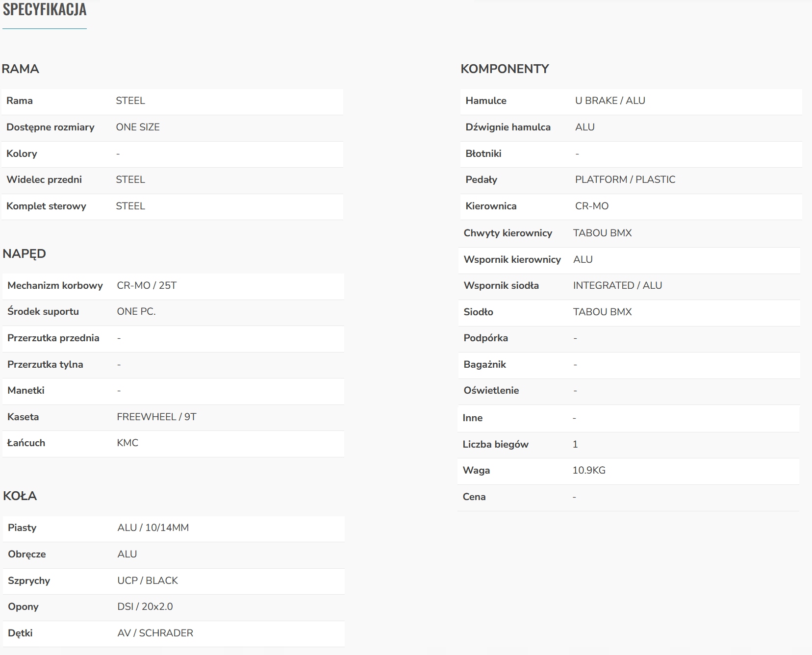Click the FREEWHEEL / 9T value
This screenshot has height=655, width=812.
(156, 417)
